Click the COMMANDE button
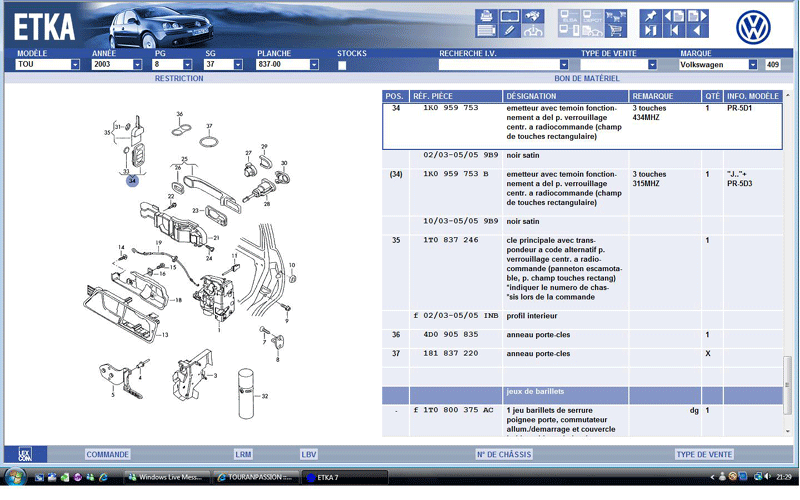The image size is (800, 500). click(x=108, y=454)
